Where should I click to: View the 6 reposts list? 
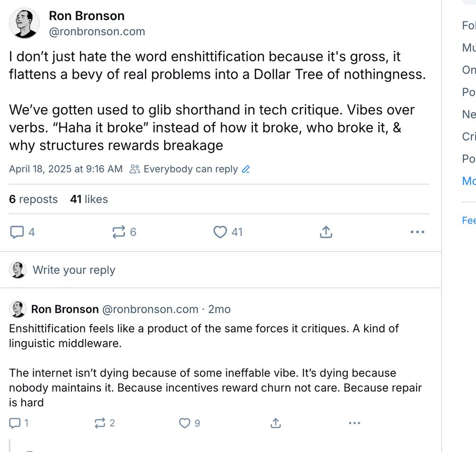33,199
